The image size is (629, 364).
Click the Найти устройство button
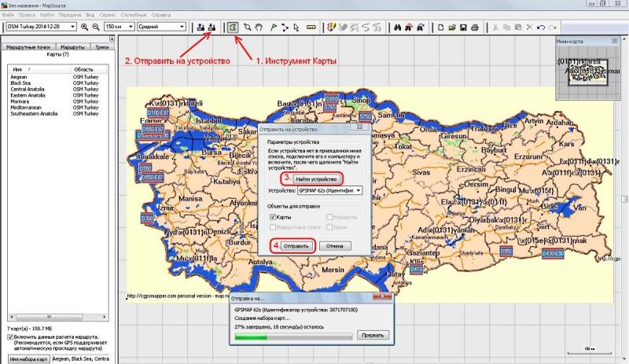(x=316, y=179)
